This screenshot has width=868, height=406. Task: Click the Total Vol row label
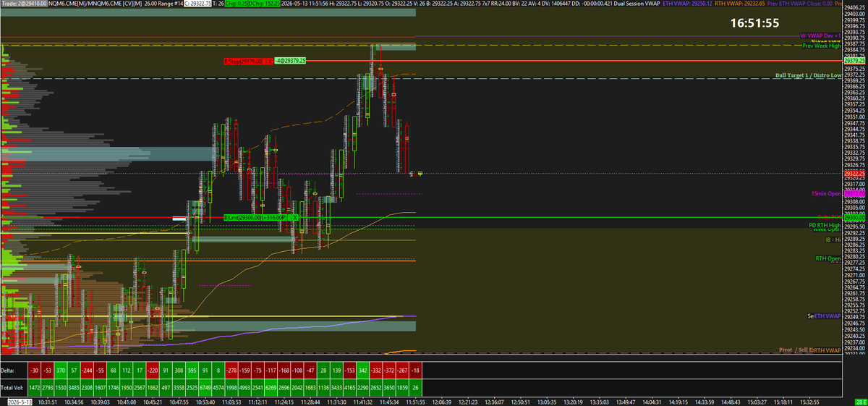click(x=12, y=387)
